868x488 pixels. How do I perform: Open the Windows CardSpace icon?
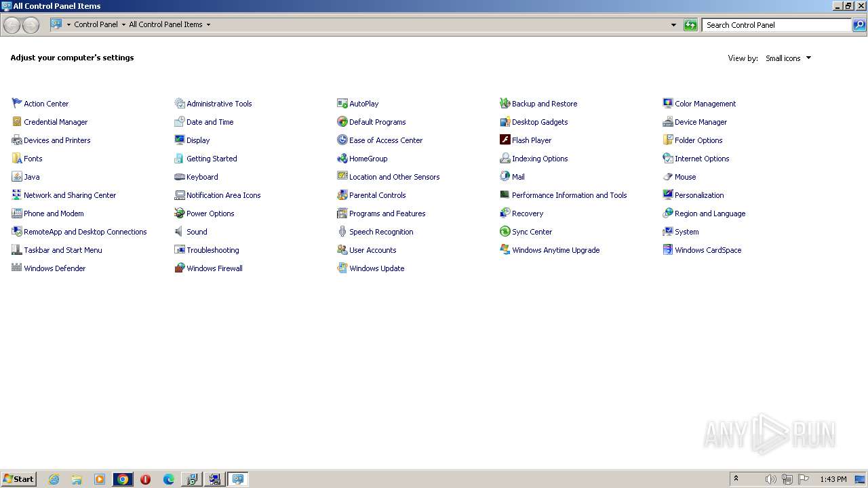point(668,249)
